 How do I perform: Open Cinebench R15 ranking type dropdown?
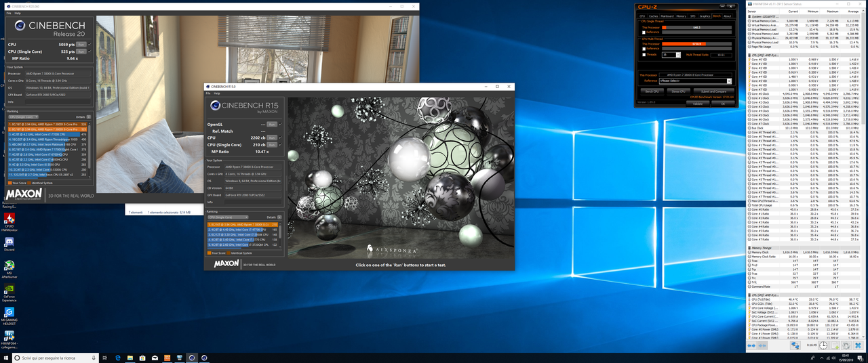(227, 217)
